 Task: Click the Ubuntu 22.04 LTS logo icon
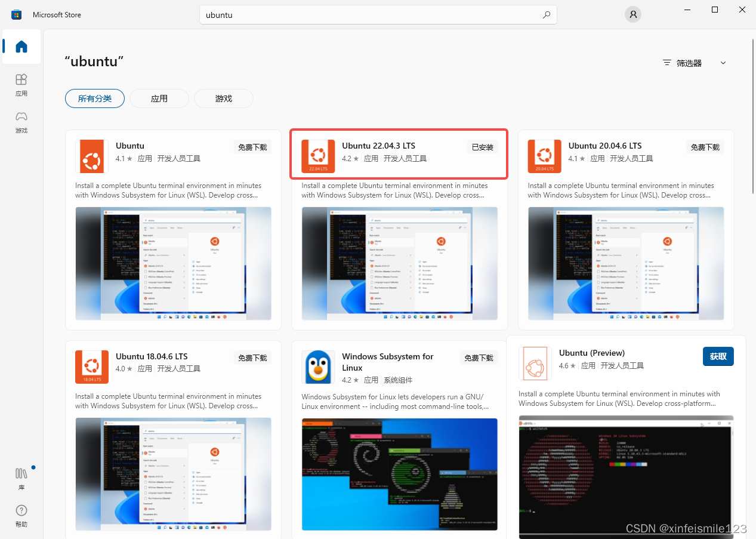(318, 156)
